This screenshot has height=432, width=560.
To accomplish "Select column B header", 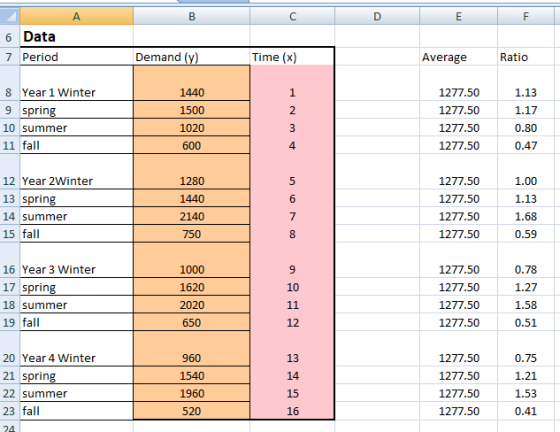I will [x=192, y=16].
